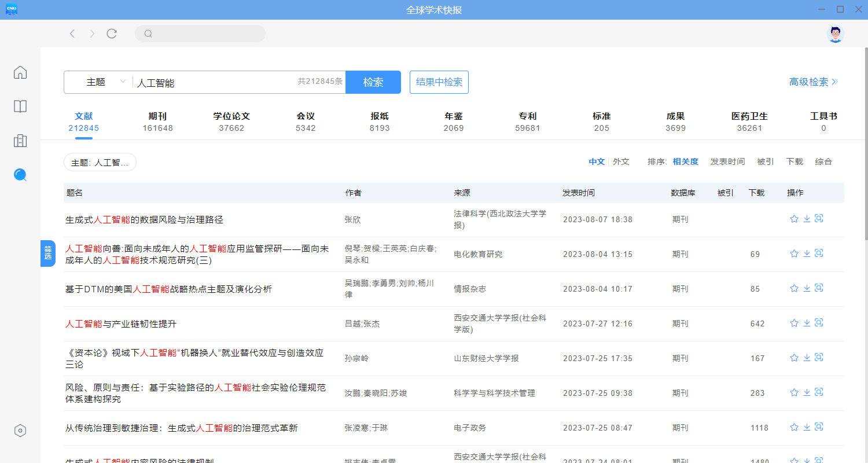
Task: Select the 报纸 tab
Action: point(380,122)
